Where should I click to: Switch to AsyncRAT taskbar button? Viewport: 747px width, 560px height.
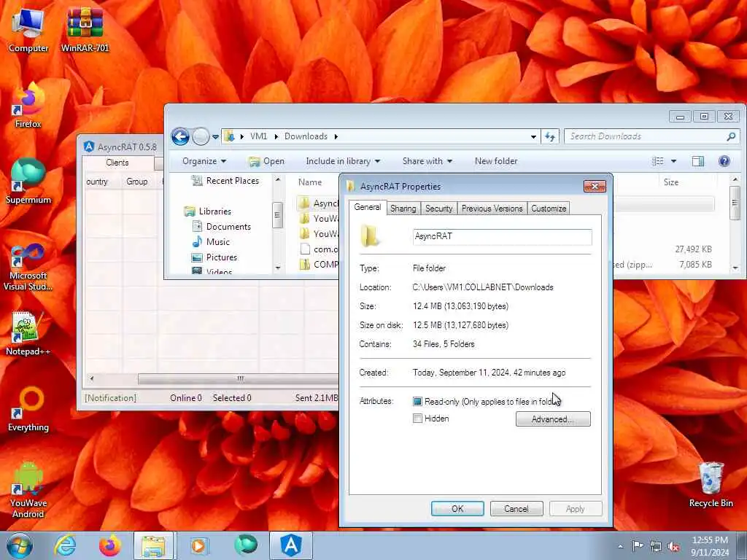tap(291, 545)
